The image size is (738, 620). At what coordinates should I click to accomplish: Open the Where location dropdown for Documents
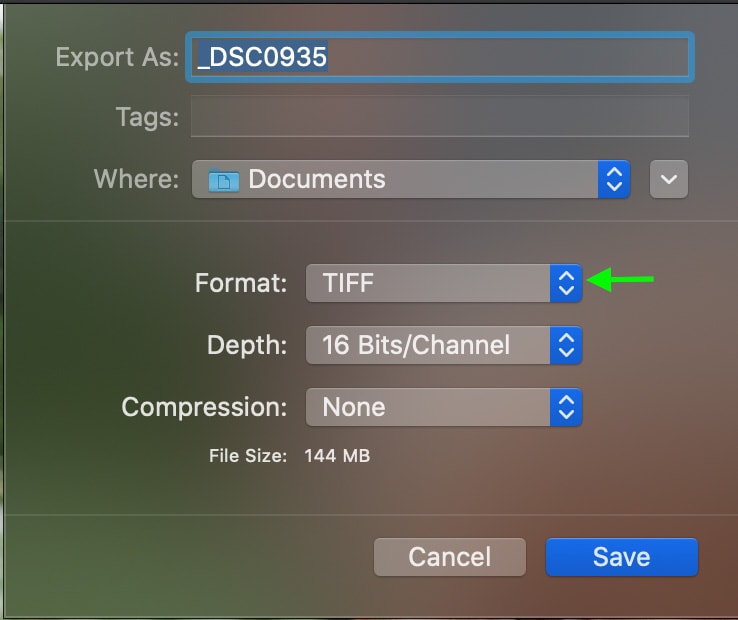pyautogui.click(x=411, y=179)
